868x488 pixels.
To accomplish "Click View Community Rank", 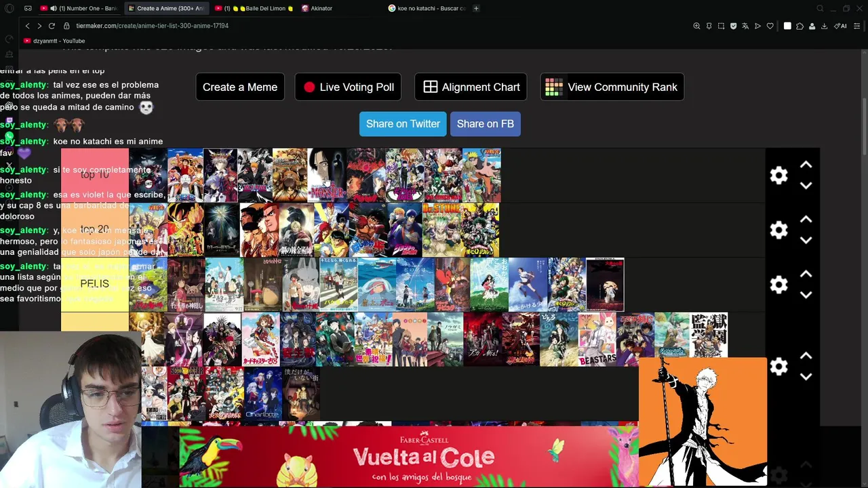I will [612, 87].
